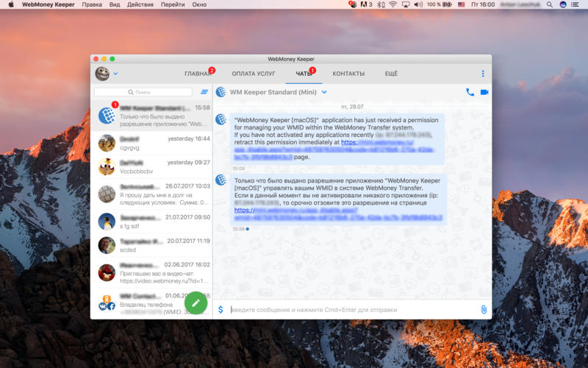
Task: Start a voice call with WM Keeper Standard
Action: tap(470, 92)
